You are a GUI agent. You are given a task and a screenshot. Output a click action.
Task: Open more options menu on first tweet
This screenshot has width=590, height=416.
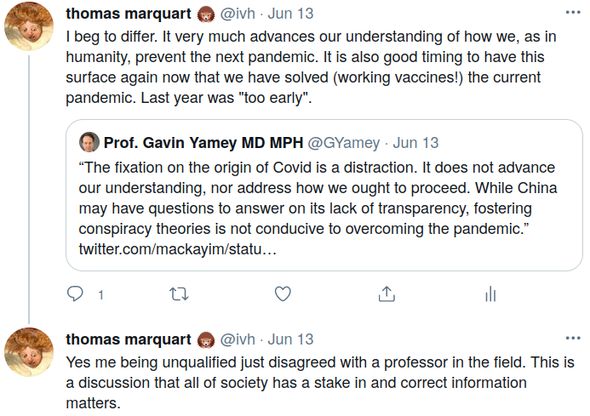tap(573, 12)
